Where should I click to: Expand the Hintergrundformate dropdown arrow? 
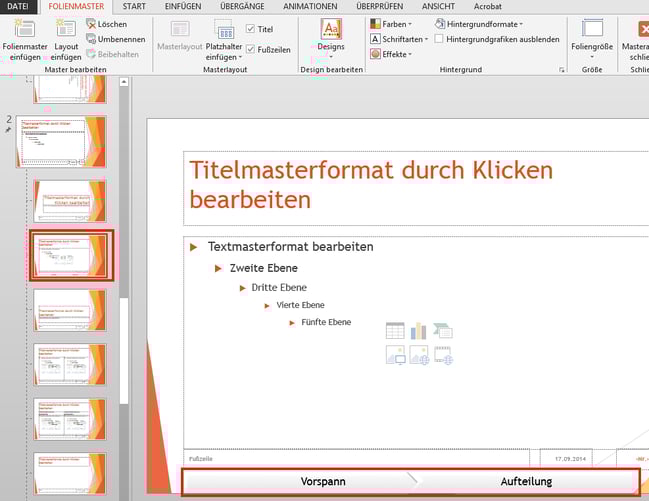tap(521, 24)
